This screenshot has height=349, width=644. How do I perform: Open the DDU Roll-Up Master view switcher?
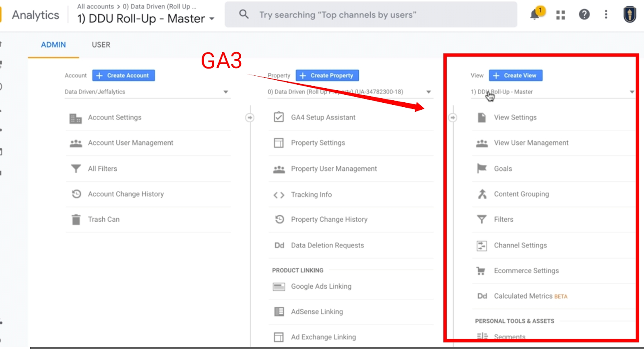[x=146, y=19]
